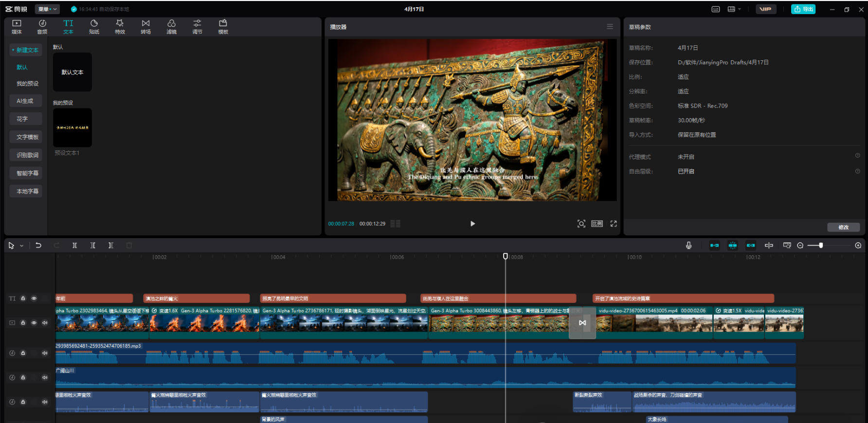Open the 花字 category
The width and height of the screenshot is (868, 423).
[26, 119]
